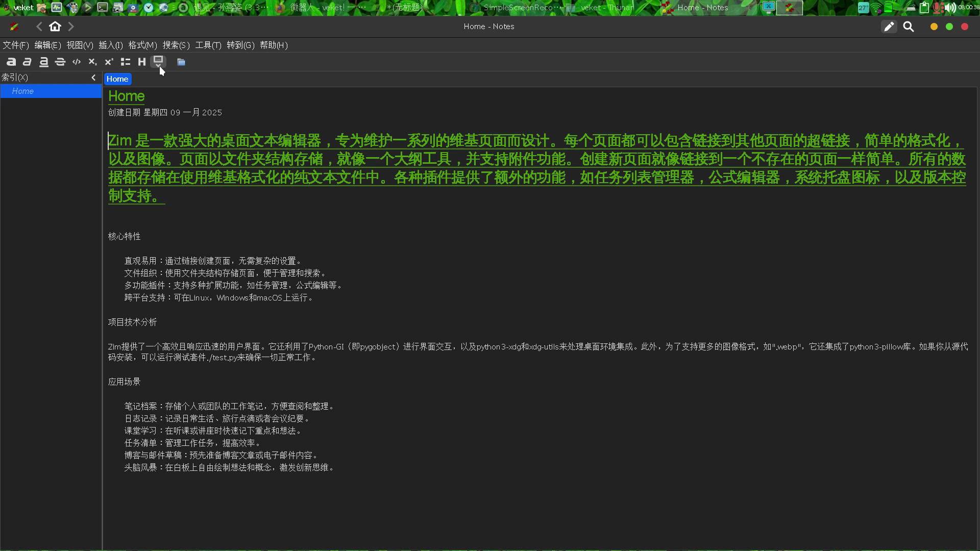Open the clipboard tray icon
Screen dimensions: 980x551
924,8
